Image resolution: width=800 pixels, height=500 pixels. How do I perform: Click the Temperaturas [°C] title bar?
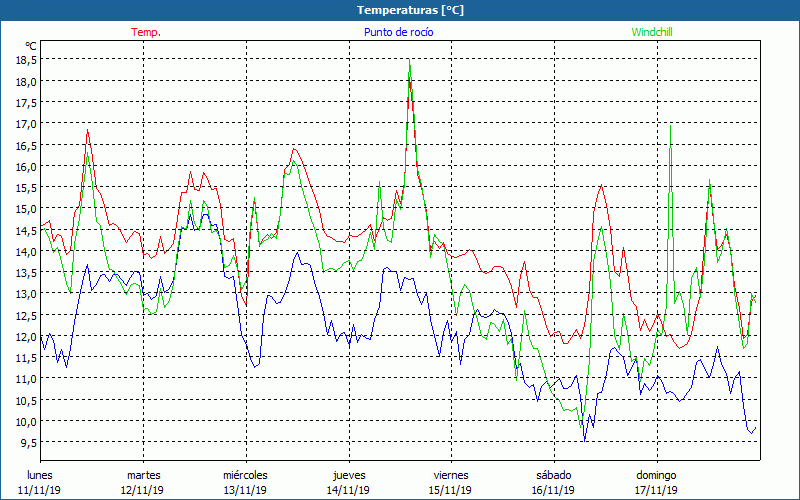[x=400, y=10]
